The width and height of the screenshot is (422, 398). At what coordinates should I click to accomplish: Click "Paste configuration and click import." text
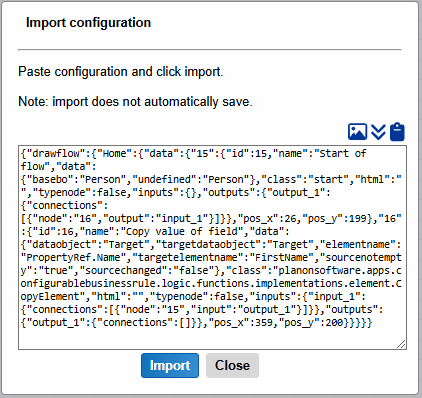click(121, 72)
